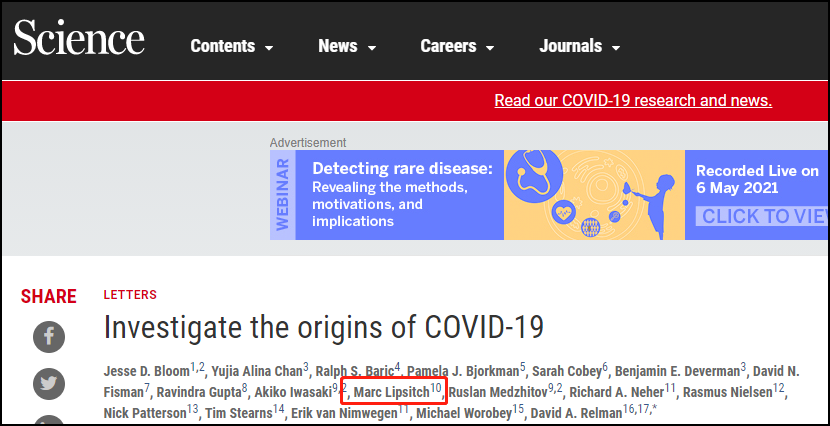Click author Michael Worobey

(x=464, y=413)
